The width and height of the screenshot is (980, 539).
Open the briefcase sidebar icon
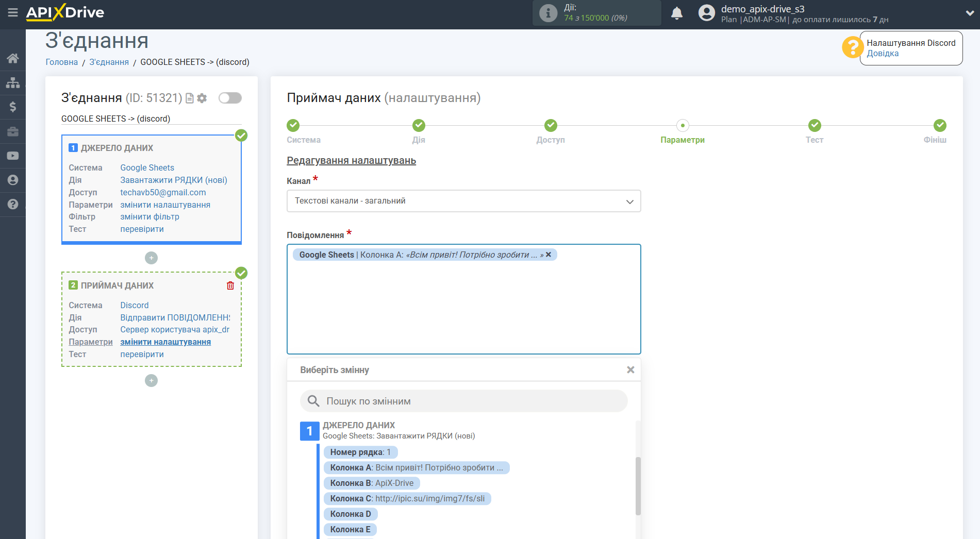pos(13,131)
